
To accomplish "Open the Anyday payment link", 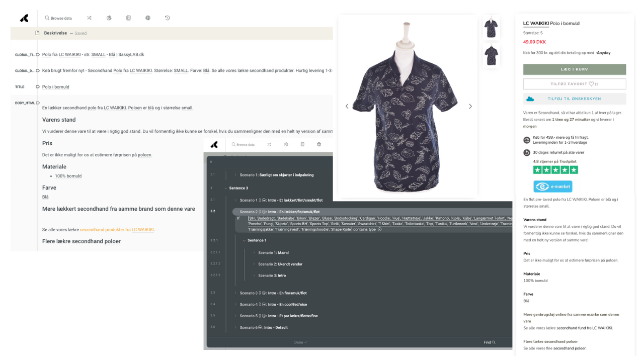I will pos(603,53).
